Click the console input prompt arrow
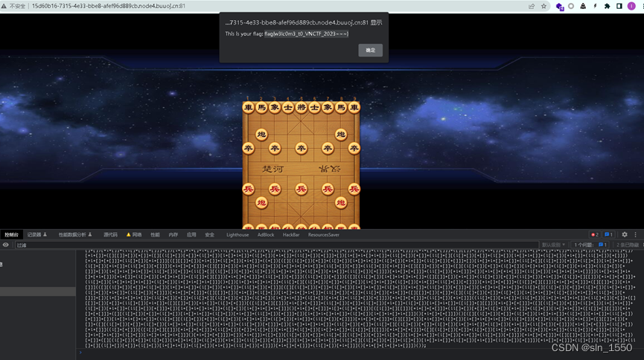 [80, 353]
